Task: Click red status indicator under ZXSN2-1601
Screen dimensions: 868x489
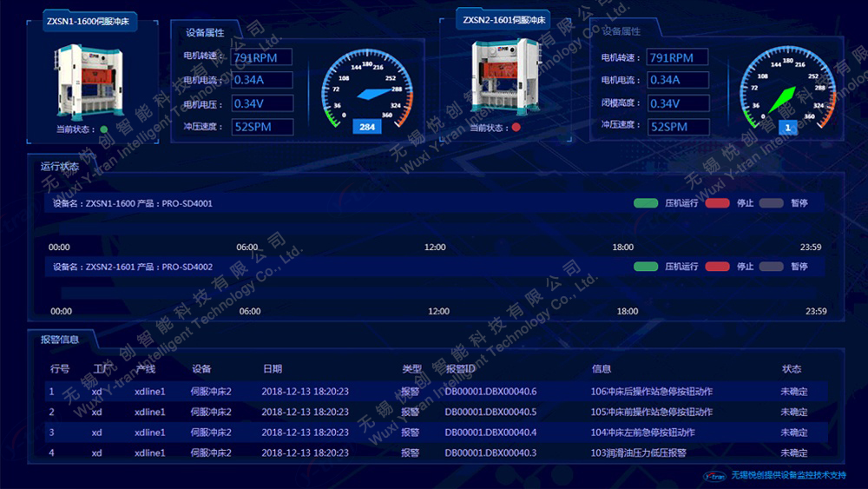Action: pos(517,128)
